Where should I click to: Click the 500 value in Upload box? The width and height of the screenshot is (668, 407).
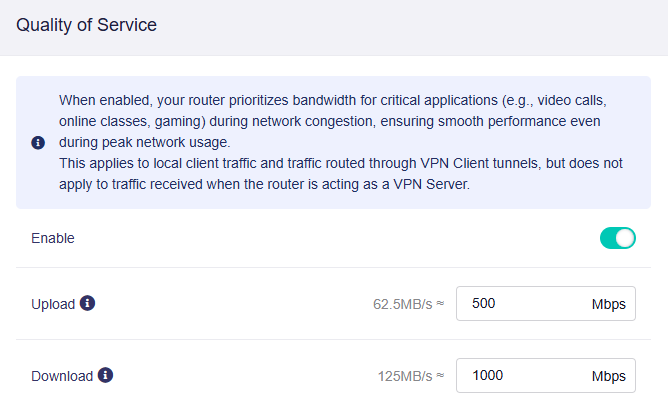484,304
